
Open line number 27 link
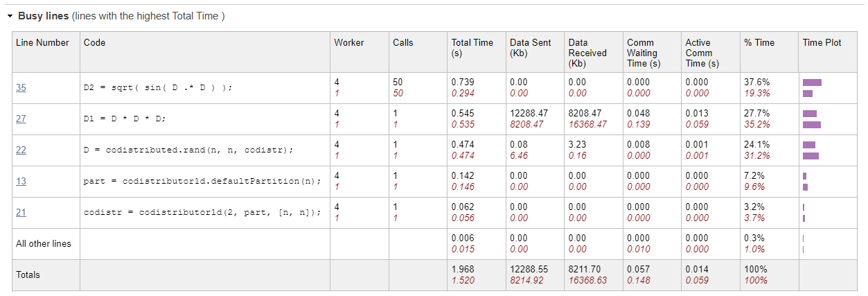21,119
